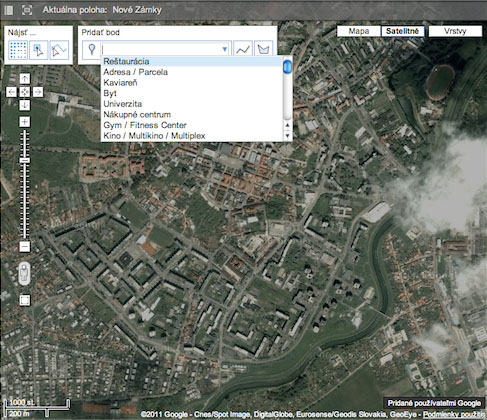Select the draw line tool
The height and width of the screenshot is (420, 487).
(x=243, y=50)
